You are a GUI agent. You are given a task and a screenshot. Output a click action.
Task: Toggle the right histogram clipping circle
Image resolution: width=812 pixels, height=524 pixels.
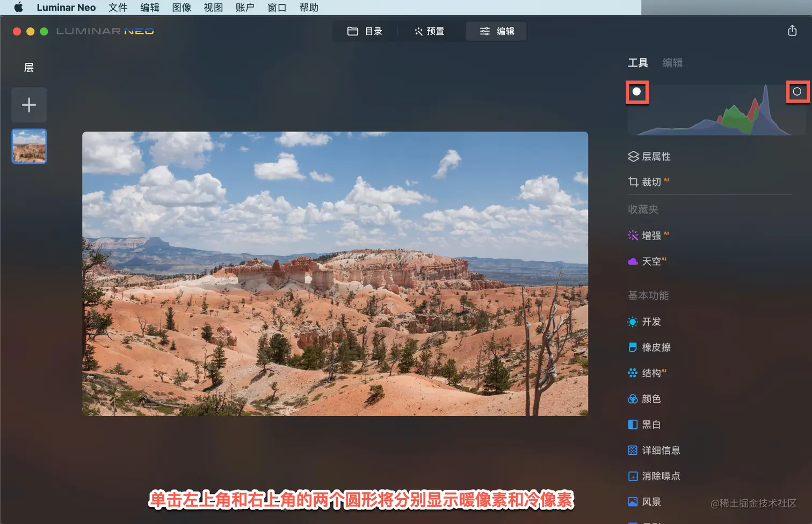point(797,92)
